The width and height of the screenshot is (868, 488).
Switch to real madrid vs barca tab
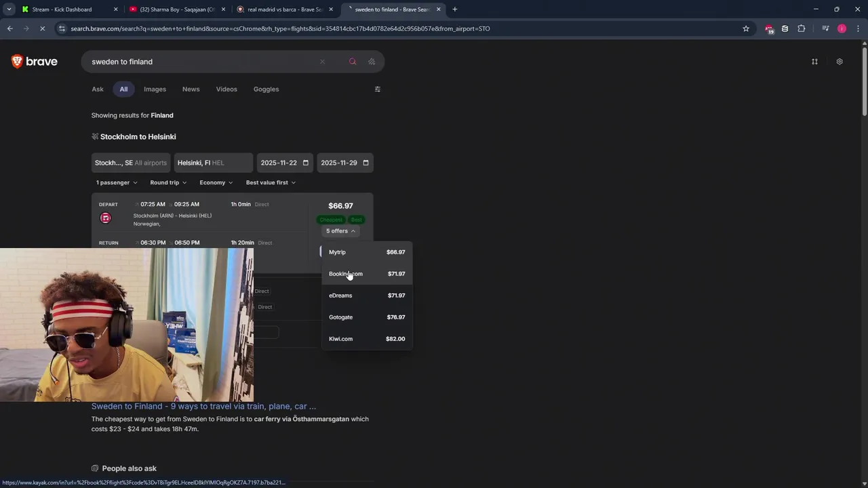point(285,9)
